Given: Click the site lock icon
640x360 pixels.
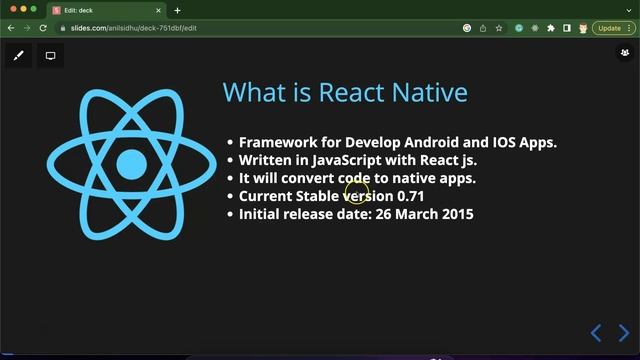Looking at the screenshot, I should [62, 28].
